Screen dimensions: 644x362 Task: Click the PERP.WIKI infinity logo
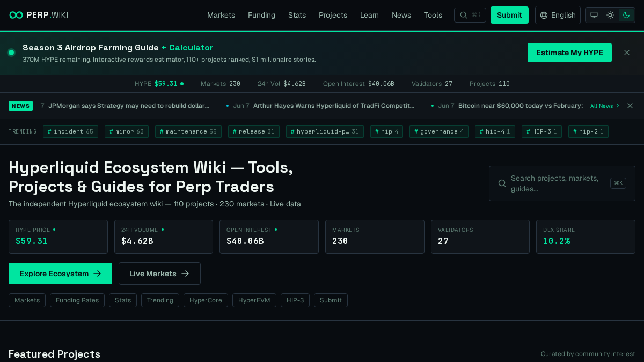tap(16, 15)
